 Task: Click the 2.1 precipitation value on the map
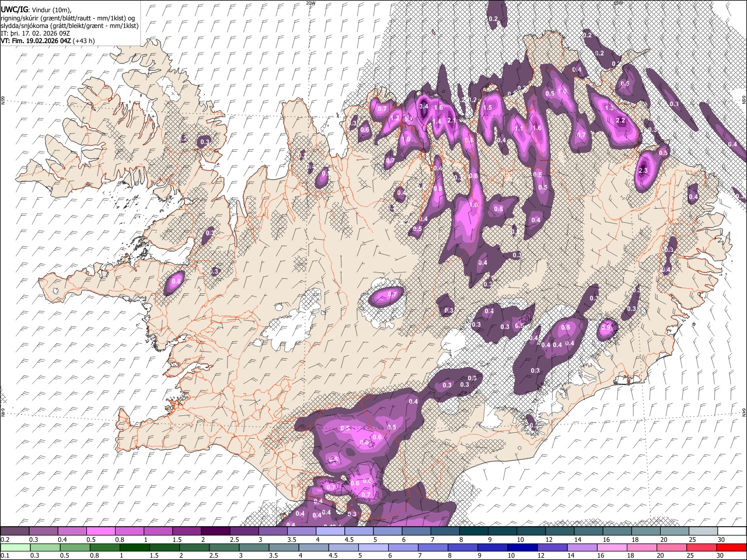(451, 121)
